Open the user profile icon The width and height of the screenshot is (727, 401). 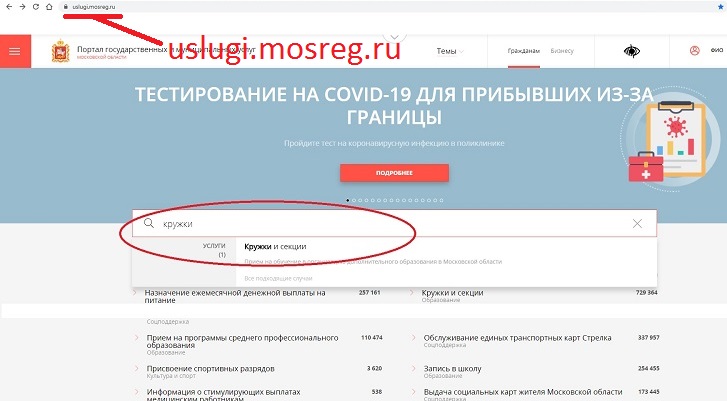695,51
